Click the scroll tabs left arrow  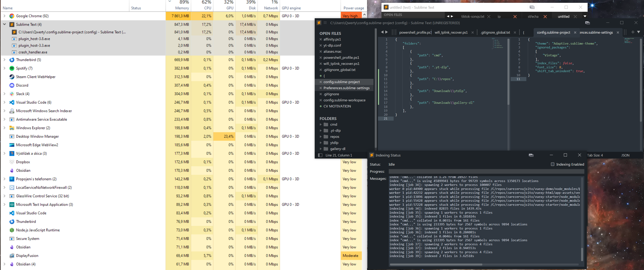coord(382,32)
